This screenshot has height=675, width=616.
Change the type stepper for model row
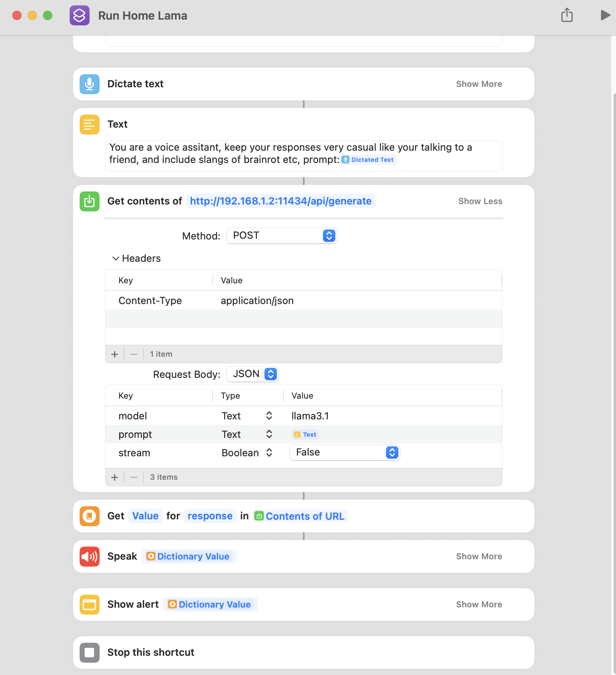coord(269,416)
